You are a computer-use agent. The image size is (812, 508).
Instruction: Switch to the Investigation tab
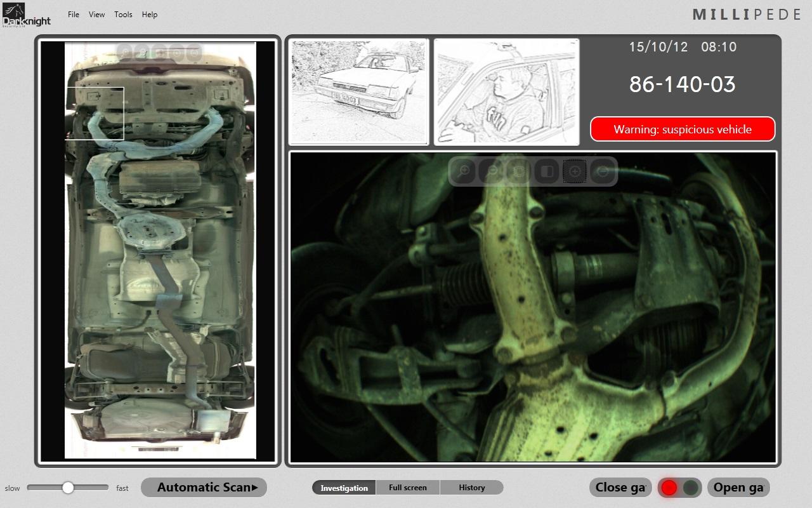(x=344, y=488)
